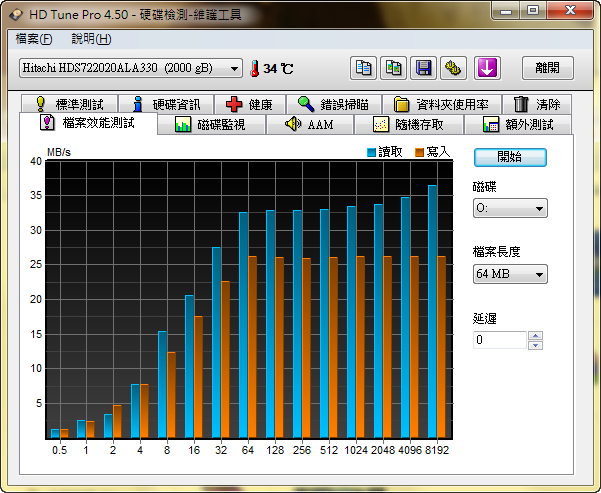
Task: Click the blue 讀取 read legend swatch
Action: (371, 152)
